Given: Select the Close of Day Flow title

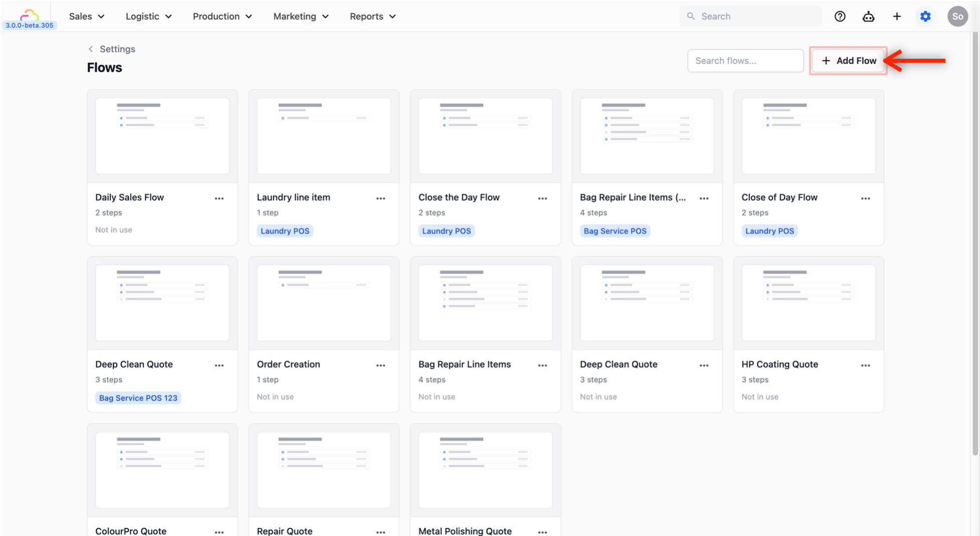Looking at the screenshot, I should [x=779, y=197].
